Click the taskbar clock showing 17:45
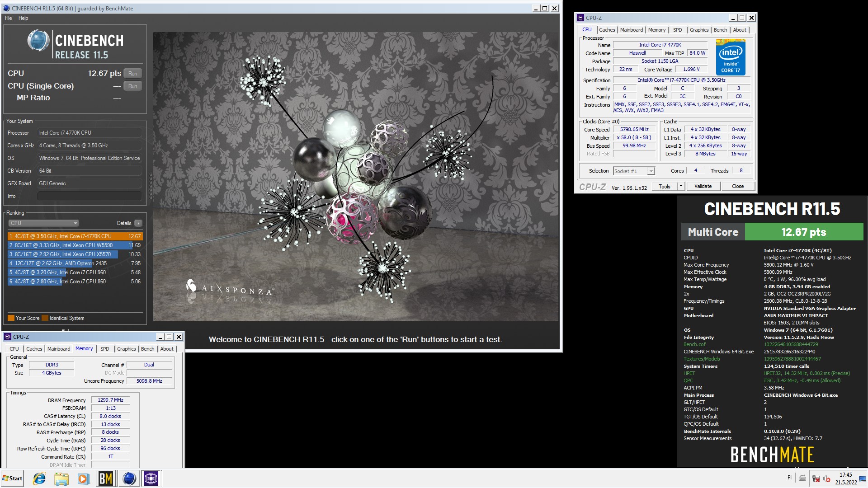Screen dimensions: 868x488 [x=845, y=475]
